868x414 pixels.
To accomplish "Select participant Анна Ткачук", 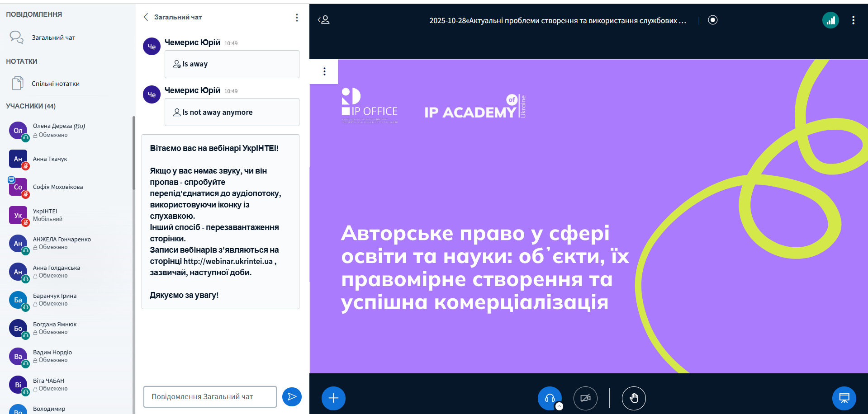I will tap(50, 159).
